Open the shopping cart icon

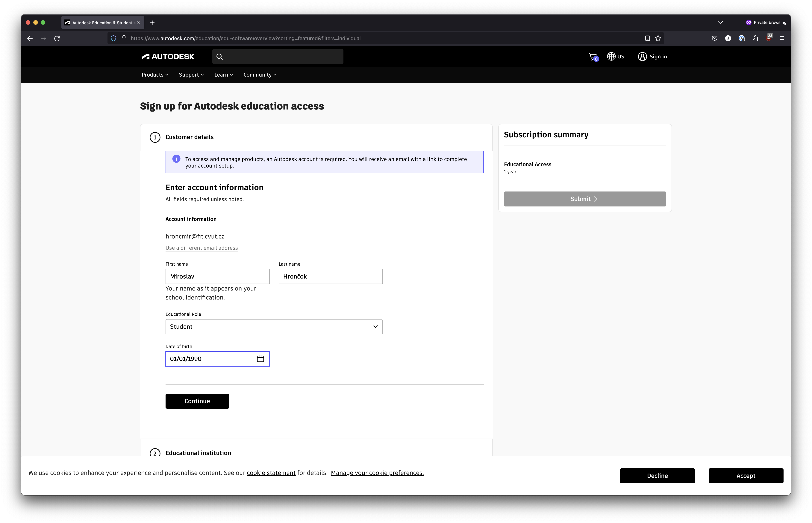click(593, 57)
